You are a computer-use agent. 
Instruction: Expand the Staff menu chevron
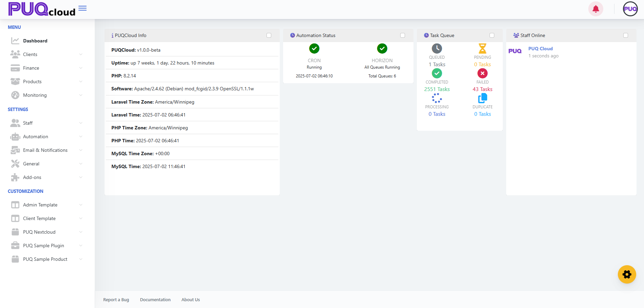(x=81, y=123)
